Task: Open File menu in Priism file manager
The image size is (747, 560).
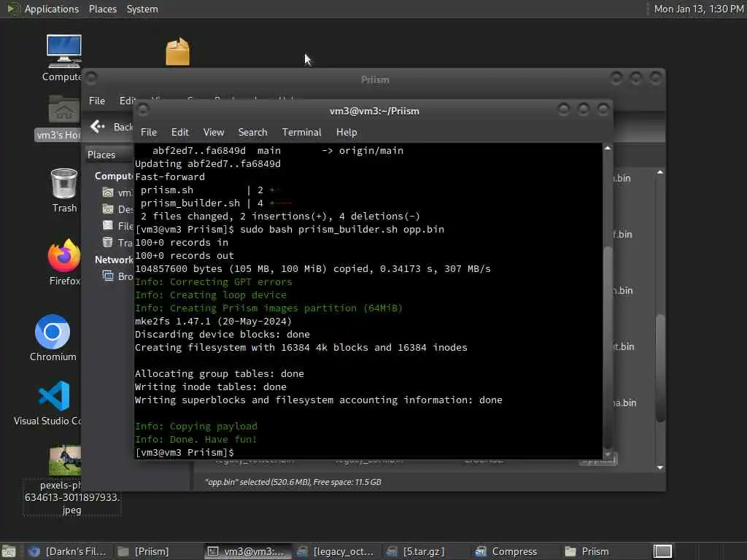Action: [x=97, y=101]
